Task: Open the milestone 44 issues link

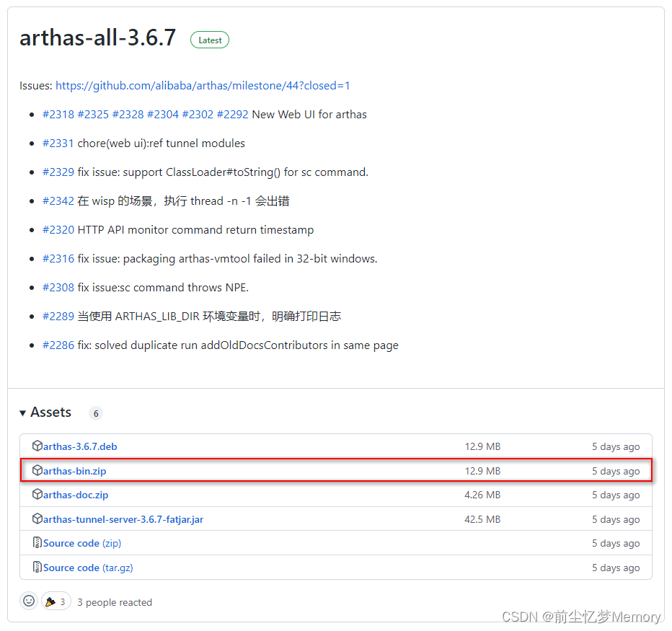Action: tap(203, 86)
